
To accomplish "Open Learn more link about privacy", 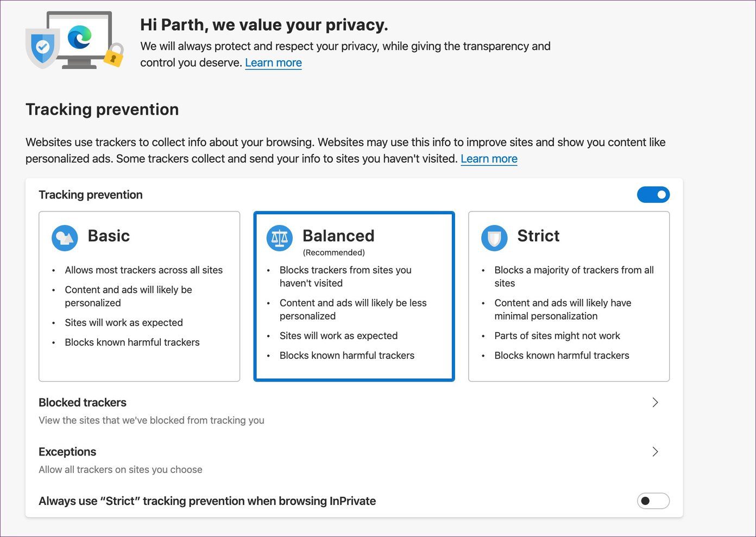I will coord(273,63).
